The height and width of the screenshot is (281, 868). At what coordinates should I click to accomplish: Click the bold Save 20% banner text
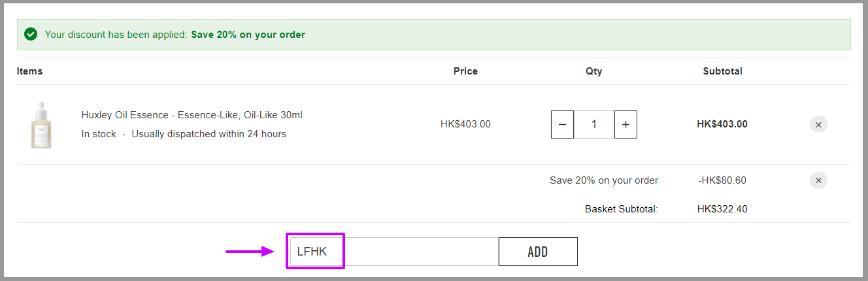[248, 35]
